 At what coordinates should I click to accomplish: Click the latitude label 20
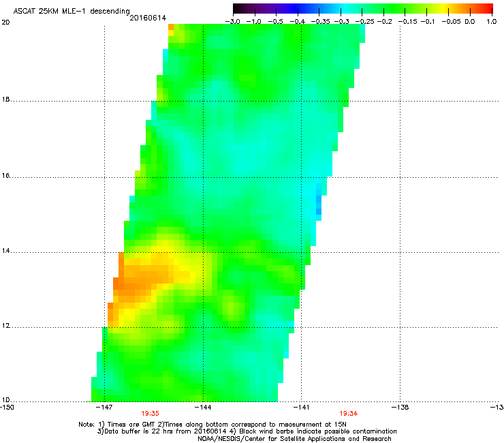[x=5, y=22]
